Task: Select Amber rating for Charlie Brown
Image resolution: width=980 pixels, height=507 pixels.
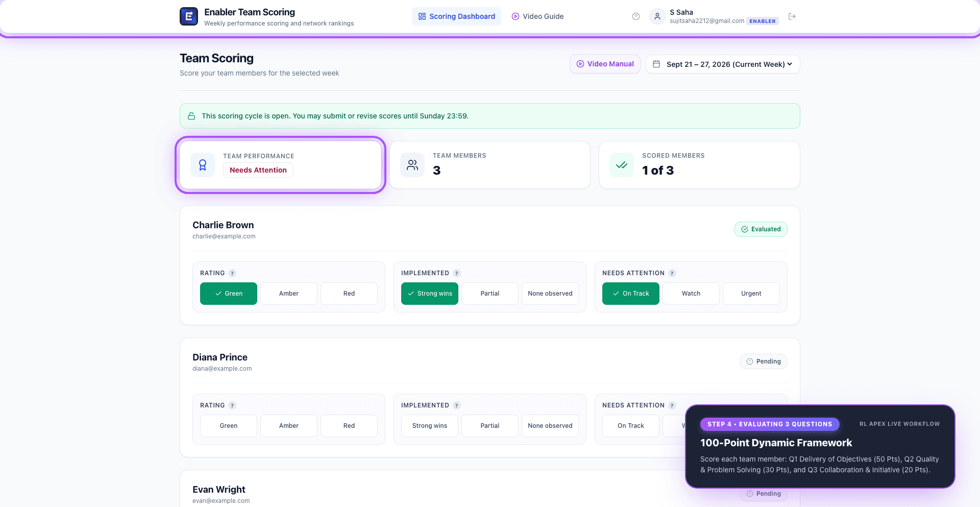Action: click(289, 294)
